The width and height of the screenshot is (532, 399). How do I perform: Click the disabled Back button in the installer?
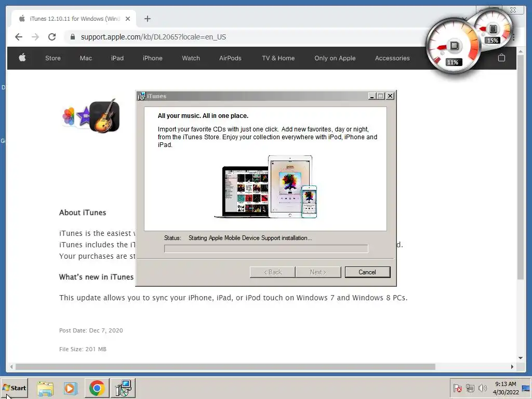[x=272, y=272]
